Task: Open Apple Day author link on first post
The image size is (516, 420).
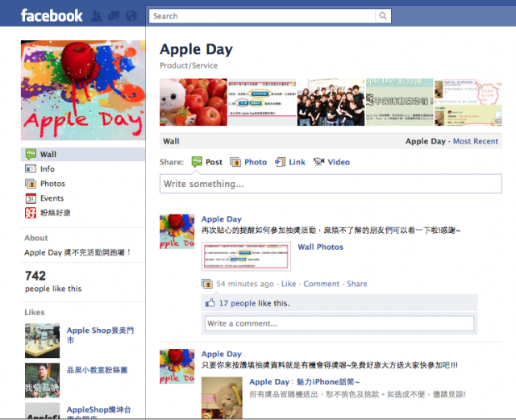Action: tap(222, 219)
